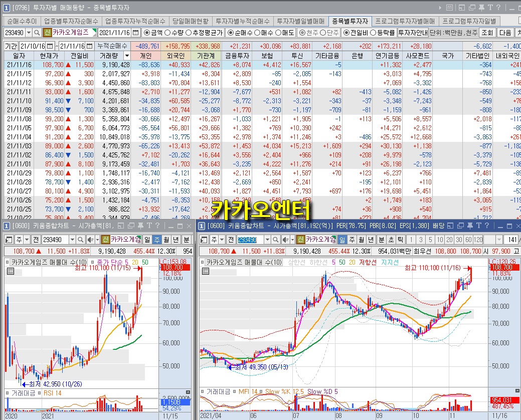Click the 다음 next button
Screen dimensions: 521x420
[x=505, y=33]
